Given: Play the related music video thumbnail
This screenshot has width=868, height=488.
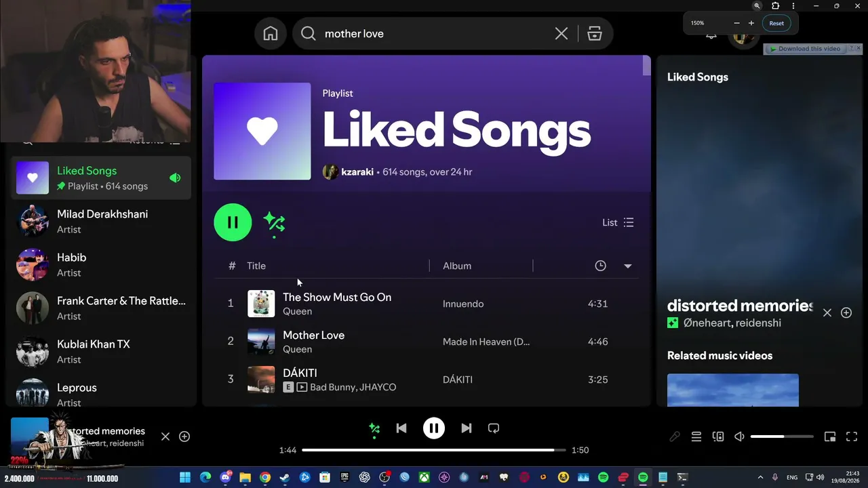Looking at the screenshot, I should [733, 390].
